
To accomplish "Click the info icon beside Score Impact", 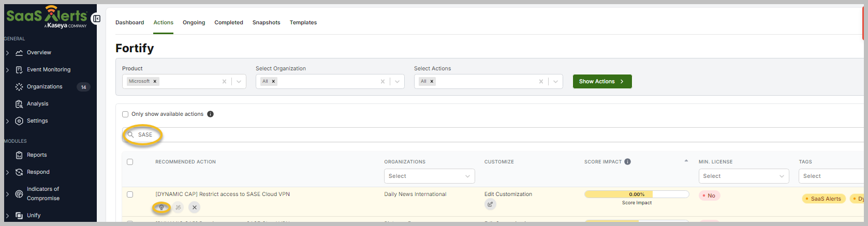I will coord(627,162).
